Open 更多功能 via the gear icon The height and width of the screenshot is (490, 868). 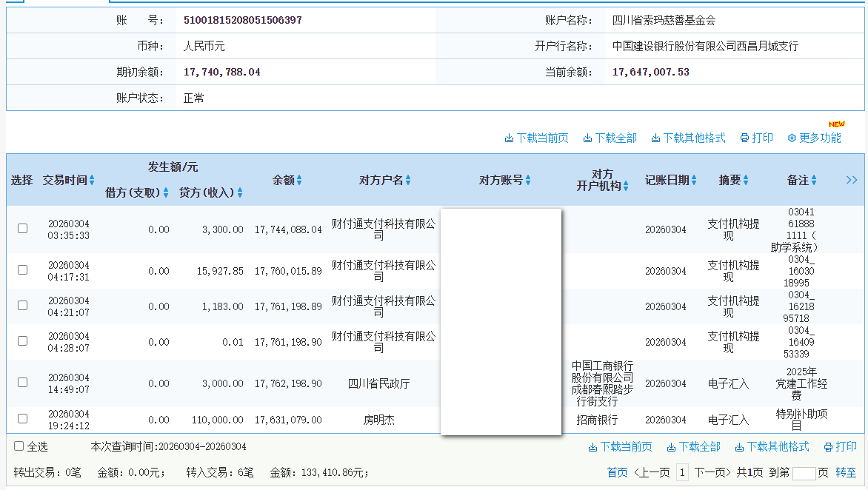pyautogui.click(x=791, y=138)
